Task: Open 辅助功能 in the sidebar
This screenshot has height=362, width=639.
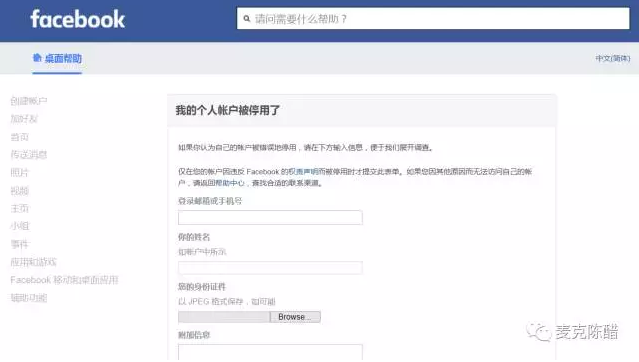Action: (x=29, y=298)
